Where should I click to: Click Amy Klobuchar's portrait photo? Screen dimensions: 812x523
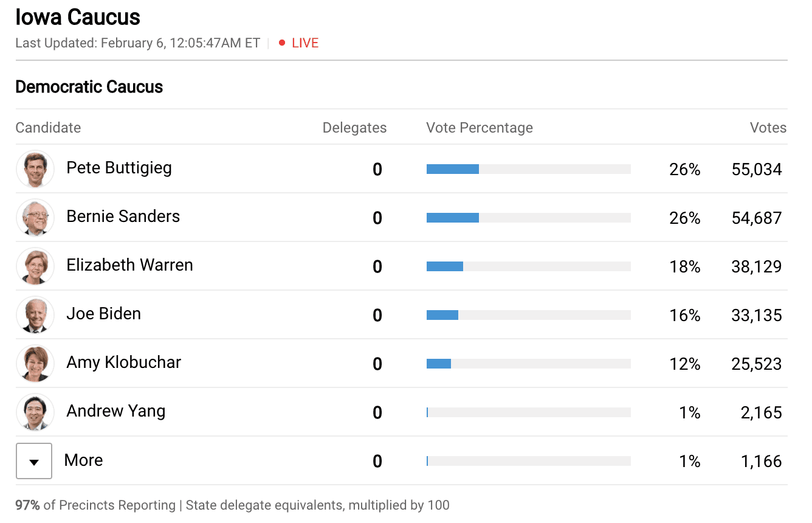[35, 364]
